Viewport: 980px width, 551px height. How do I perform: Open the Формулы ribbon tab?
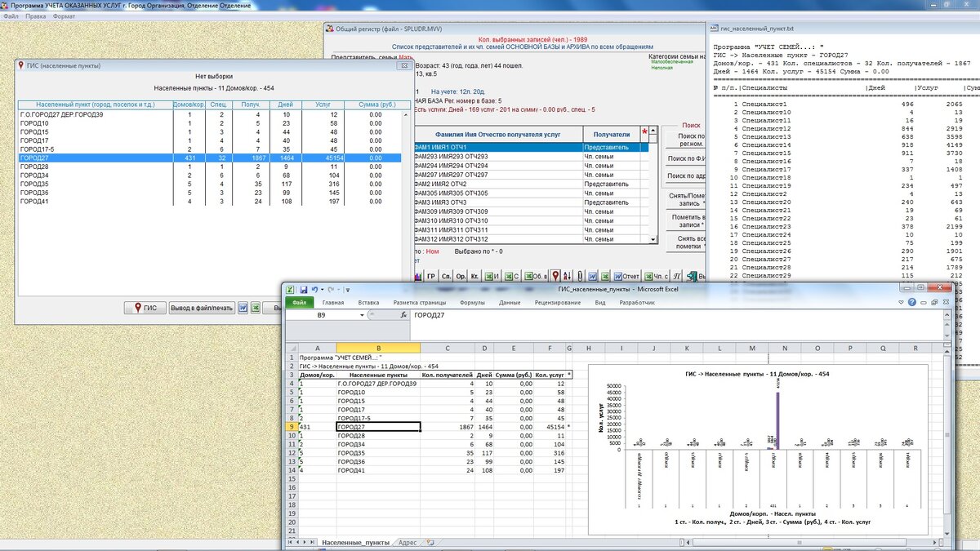point(473,303)
